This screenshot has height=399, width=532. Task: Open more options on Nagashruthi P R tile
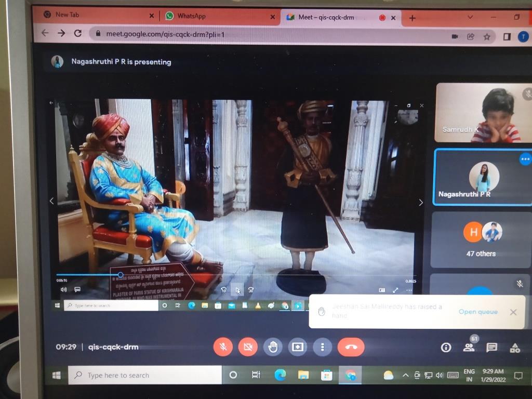pos(525,159)
